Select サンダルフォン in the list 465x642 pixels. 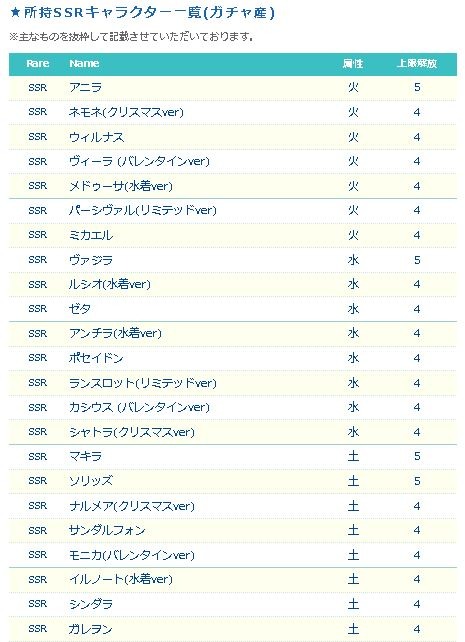click(107, 530)
